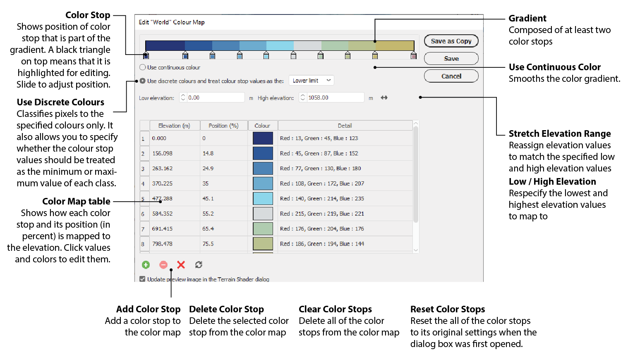Select the first color stop marker under gradient
The width and height of the screenshot is (628, 364).
click(146, 55)
